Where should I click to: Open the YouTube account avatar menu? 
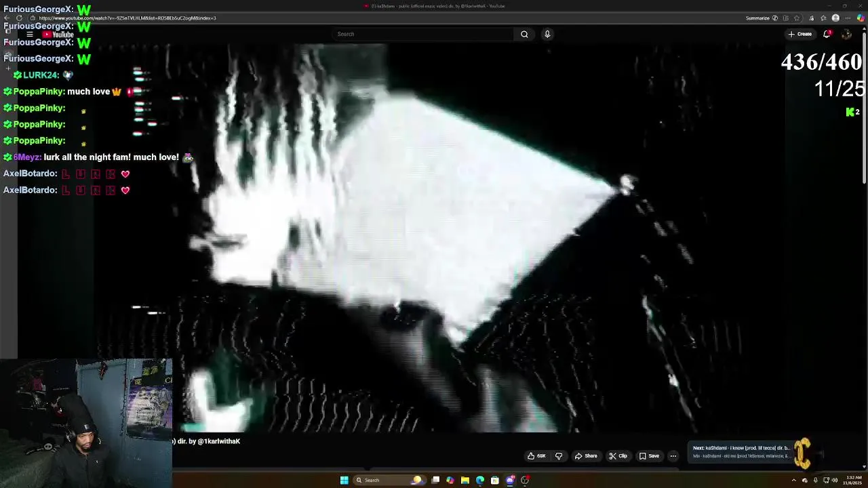click(x=846, y=34)
